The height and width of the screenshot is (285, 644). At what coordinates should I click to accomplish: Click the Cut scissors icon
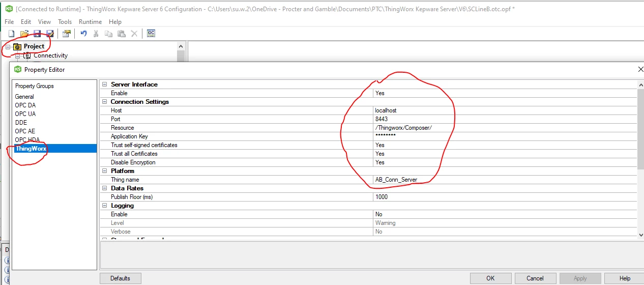point(96,34)
